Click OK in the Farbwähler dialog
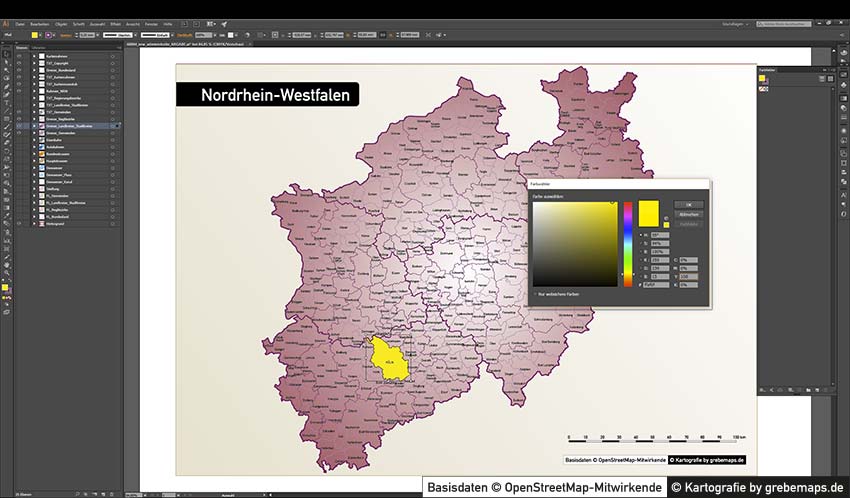Image resolution: width=850 pixels, height=498 pixels. (x=688, y=205)
